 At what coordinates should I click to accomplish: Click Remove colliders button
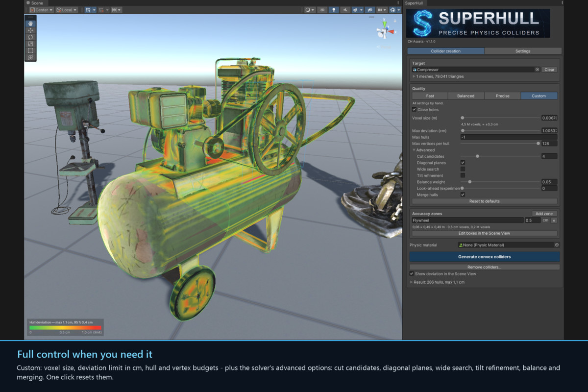click(x=485, y=267)
